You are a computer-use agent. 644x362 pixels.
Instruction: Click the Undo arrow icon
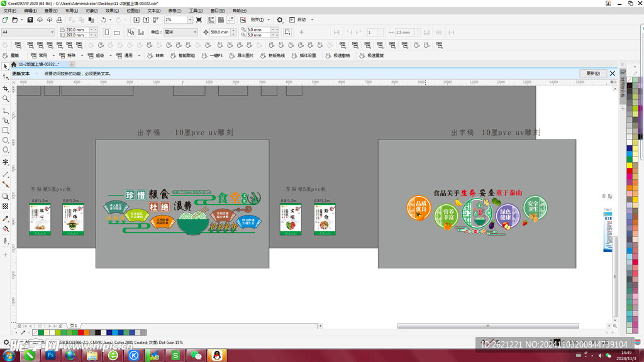coord(104,19)
